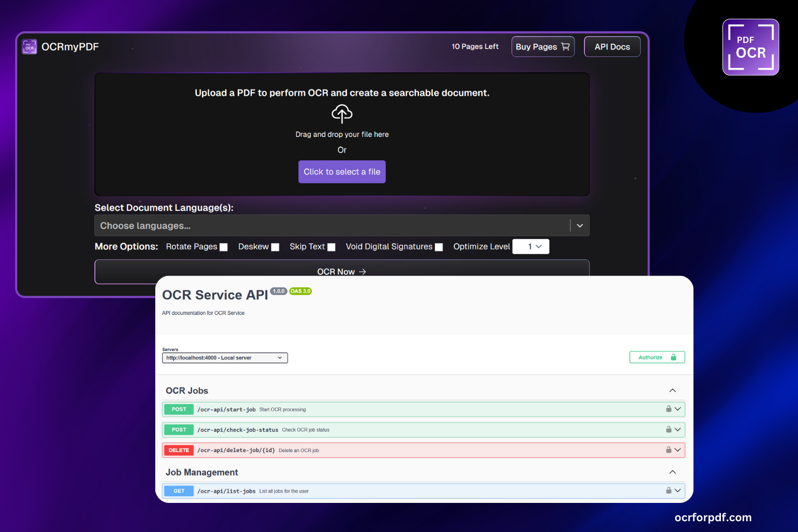Image resolution: width=798 pixels, height=532 pixels.
Task: Click /ocr-api/delete-job/{id} path text
Action: click(x=236, y=451)
